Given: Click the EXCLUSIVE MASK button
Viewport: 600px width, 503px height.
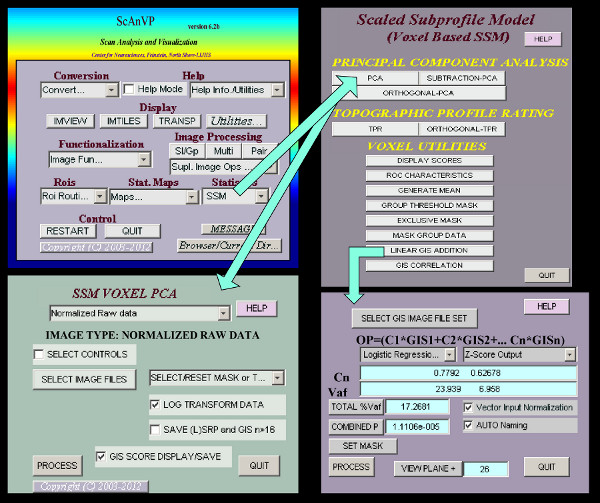Looking at the screenshot, I should 429,221.
